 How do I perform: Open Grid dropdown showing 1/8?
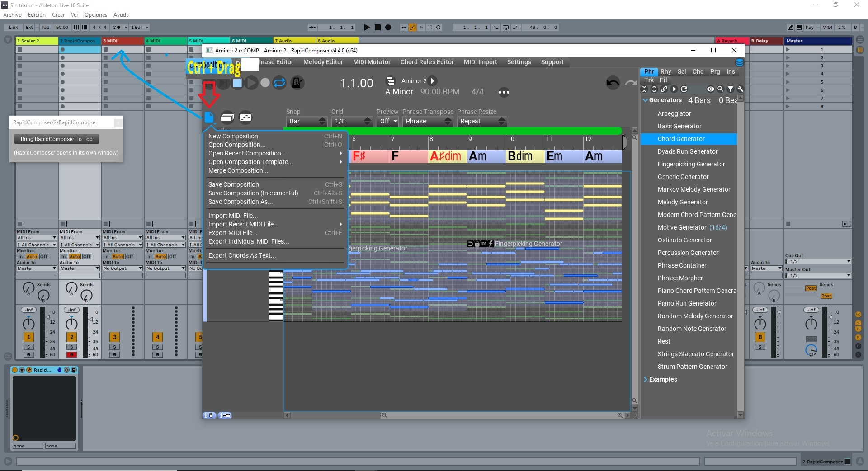[x=352, y=121]
